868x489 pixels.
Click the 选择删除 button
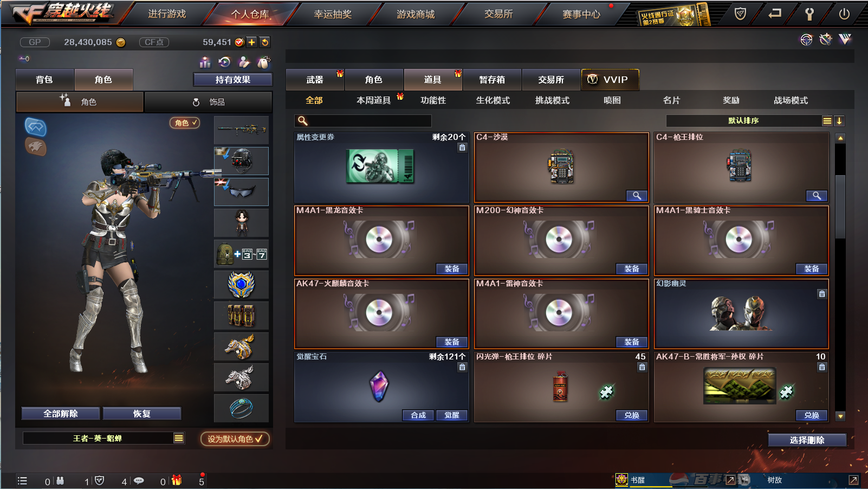point(807,440)
